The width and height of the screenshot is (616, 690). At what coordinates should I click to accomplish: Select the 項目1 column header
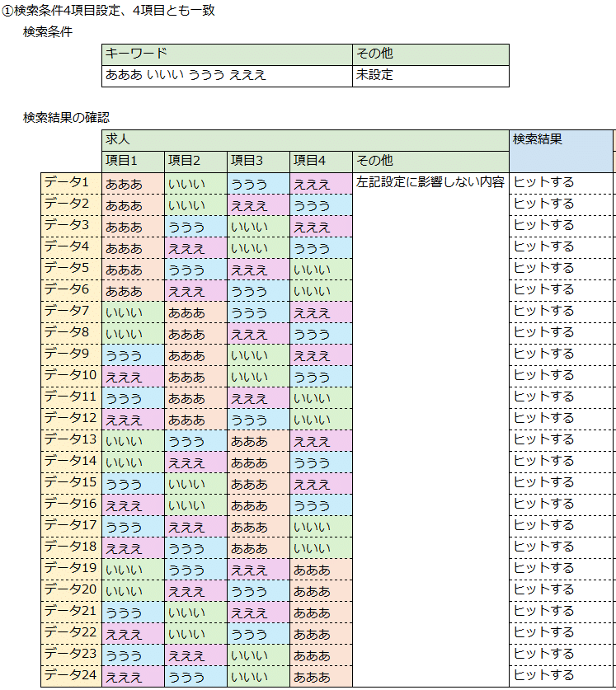(x=133, y=161)
